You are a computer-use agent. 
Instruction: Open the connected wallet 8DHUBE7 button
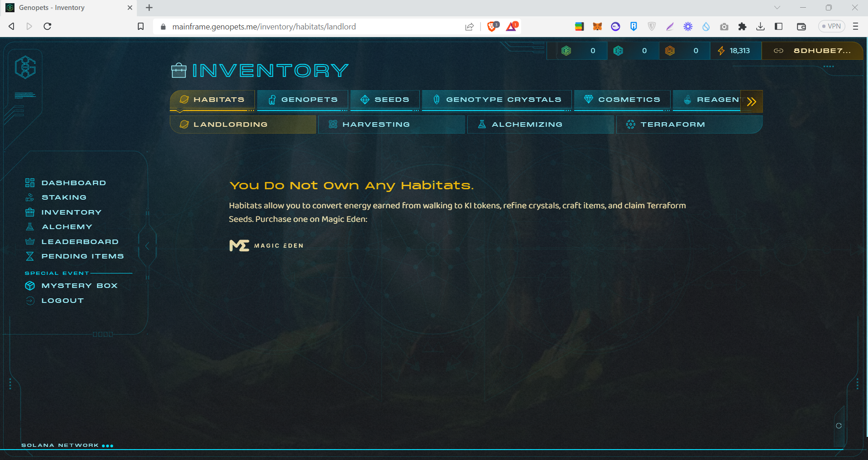(x=812, y=51)
